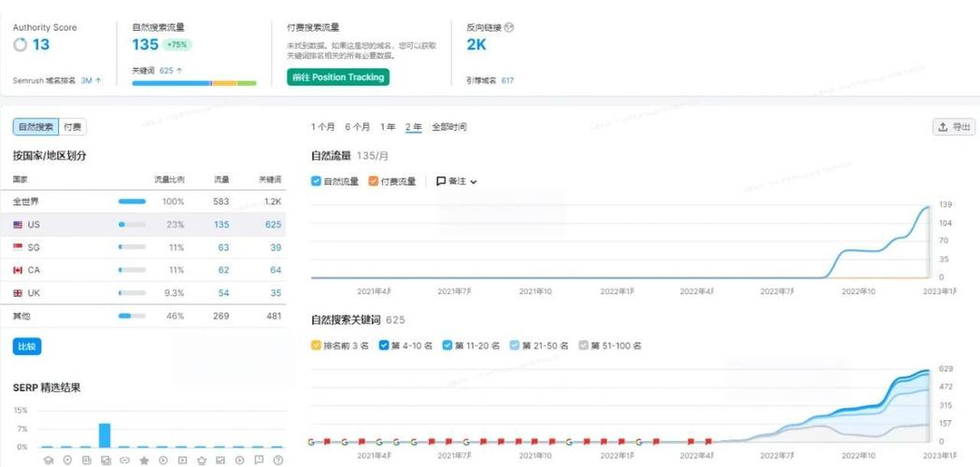The width and height of the screenshot is (980, 467).
Task: Uncheck the 自然流量 checkbox
Action: click(317, 181)
